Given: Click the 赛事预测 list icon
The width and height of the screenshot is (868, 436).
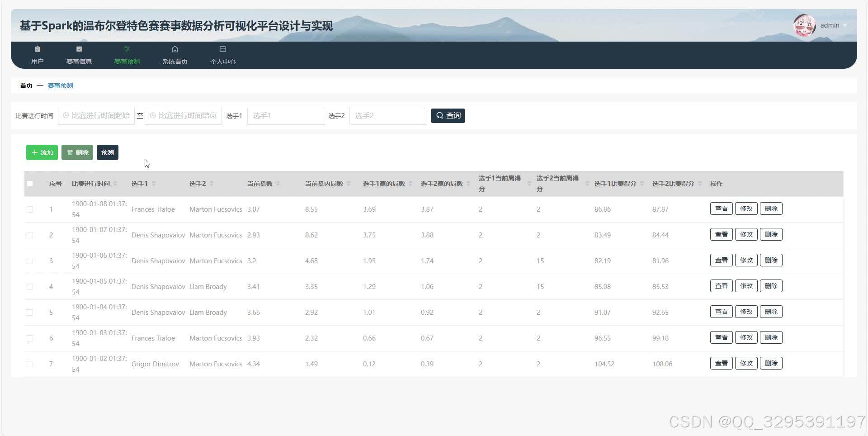Looking at the screenshot, I should (x=127, y=49).
